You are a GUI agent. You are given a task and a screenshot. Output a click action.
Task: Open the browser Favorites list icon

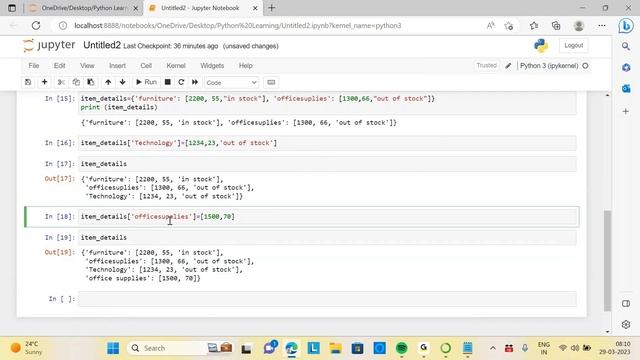coord(534,25)
